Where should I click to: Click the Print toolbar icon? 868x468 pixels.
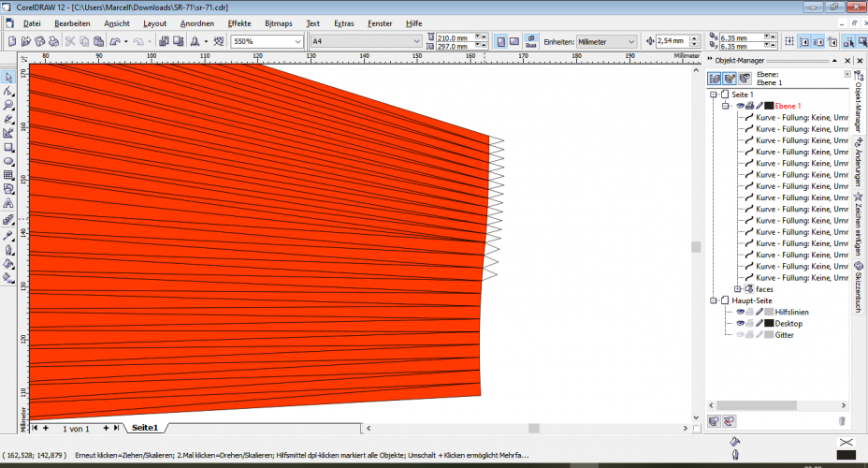click(x=53, y=41)
